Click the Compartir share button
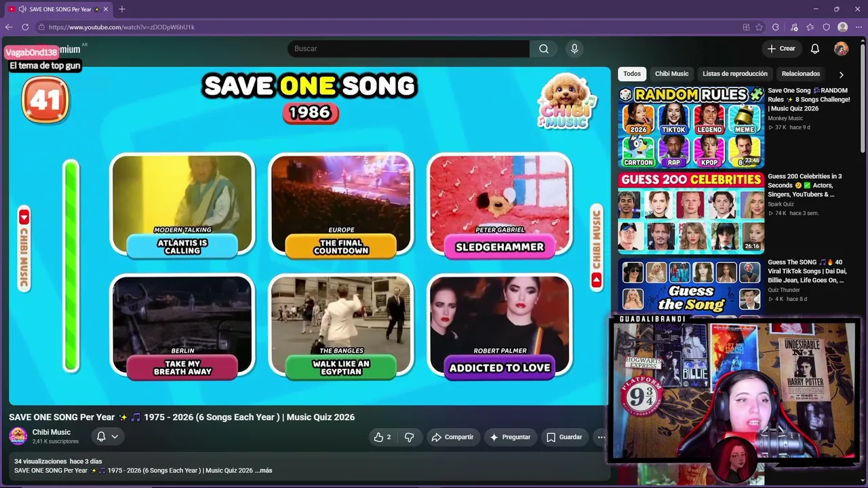Image resolution: width=868 pixels, height=488 pixels. click(452, 437)
